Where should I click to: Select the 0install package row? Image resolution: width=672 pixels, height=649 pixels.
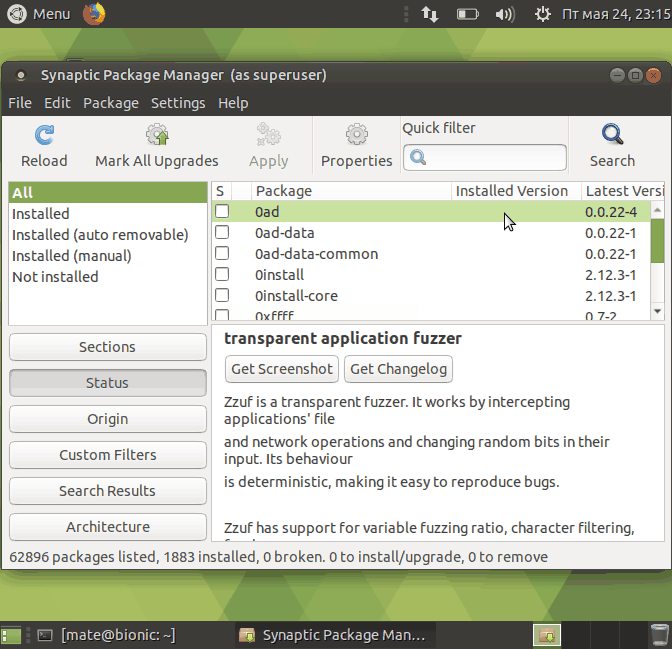(431, 275)
